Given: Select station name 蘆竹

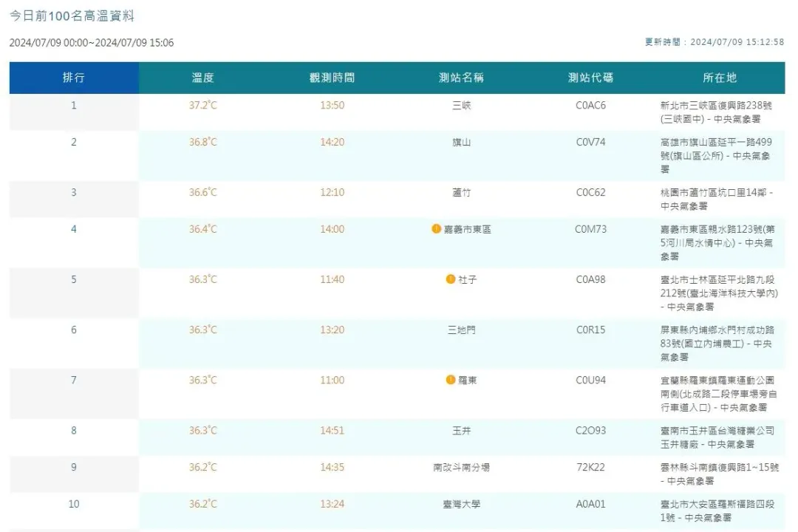Looking at the screenshot, I should [x=462, y=192].
